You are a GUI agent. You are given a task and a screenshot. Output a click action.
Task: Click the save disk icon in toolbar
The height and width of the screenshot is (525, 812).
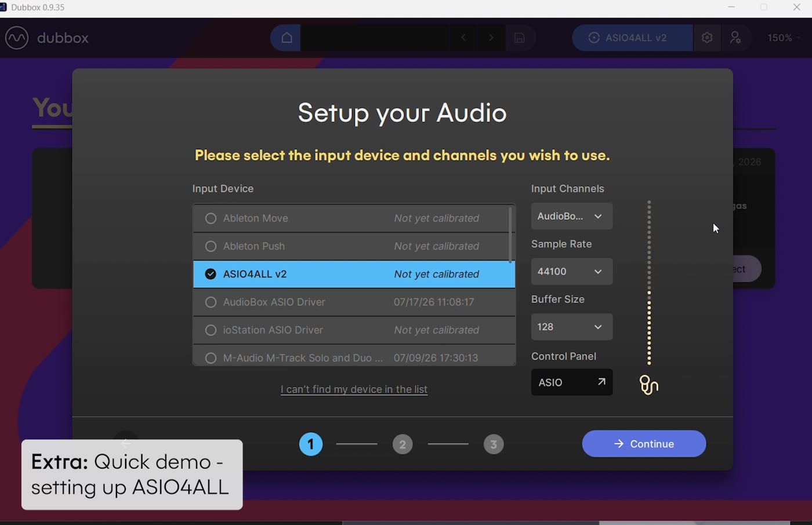click(x=520, y=38)
